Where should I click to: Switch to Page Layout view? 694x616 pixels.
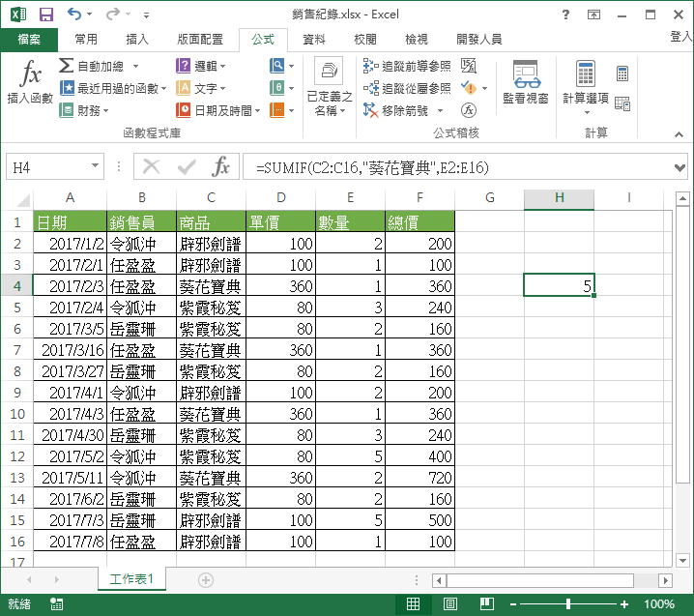(450, 603)
